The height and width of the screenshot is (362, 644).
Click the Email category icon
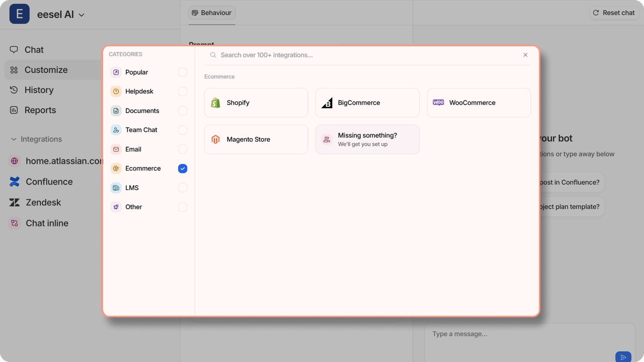(x=116, y=149)
